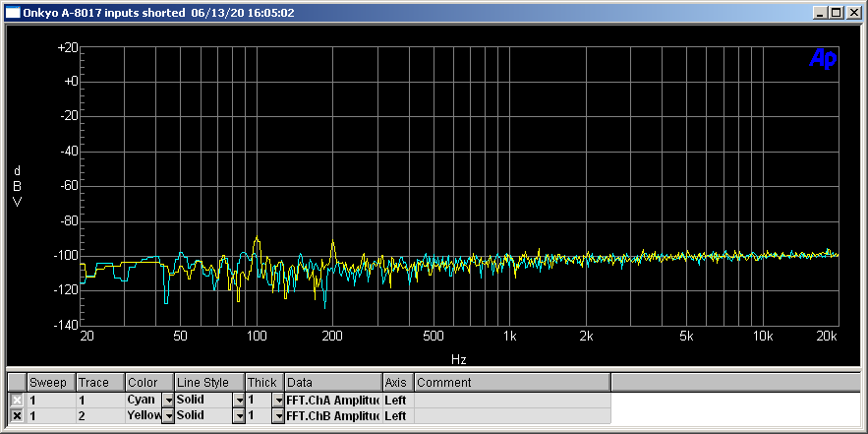The width and height of the screenshot is (868, 434).
Task: Click the Axis column header
Action: click(x=398, y=383)
